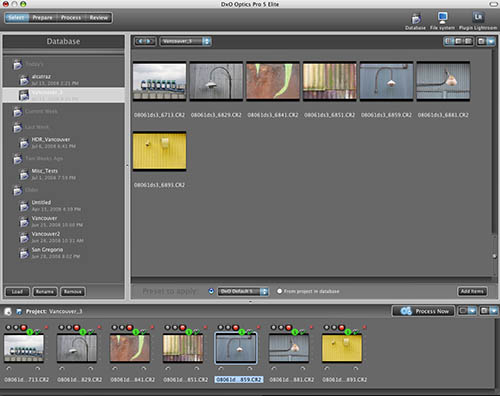Toggle second grey dot on 851.CR2
Viewport: 500px width, 396px height.
click(175, 327)
